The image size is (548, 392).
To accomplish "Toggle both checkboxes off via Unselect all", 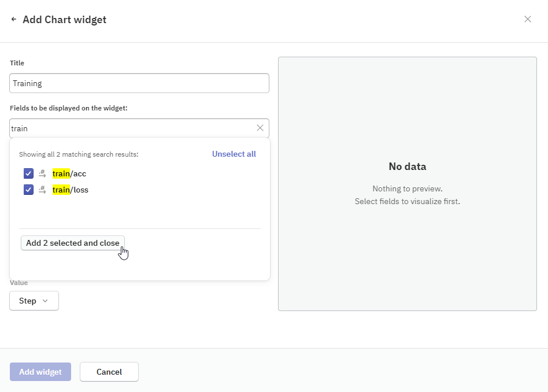I will (x=234, y=154).
